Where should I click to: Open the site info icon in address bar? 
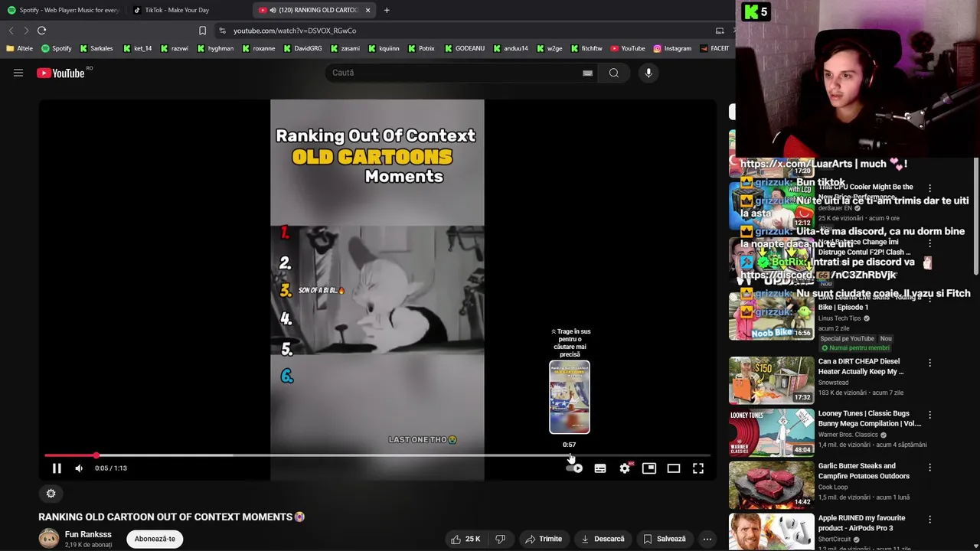click(x=222, y=31)
